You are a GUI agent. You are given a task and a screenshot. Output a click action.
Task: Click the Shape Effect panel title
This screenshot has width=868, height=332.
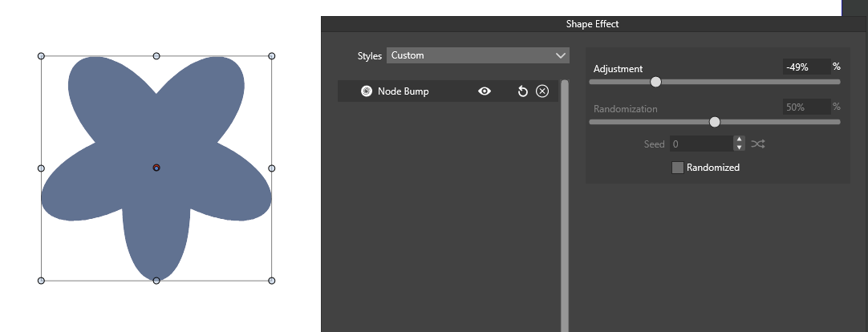coord(592,24)
